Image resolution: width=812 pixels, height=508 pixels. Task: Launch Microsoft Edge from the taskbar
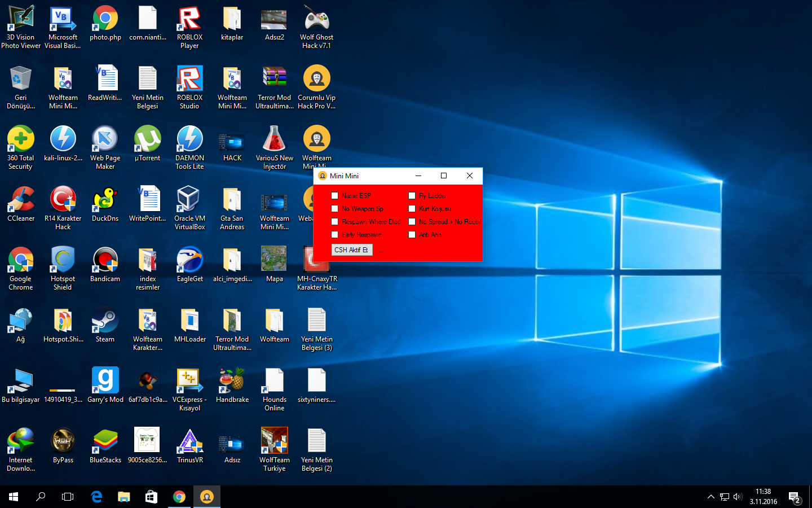(x=96, y=497)
